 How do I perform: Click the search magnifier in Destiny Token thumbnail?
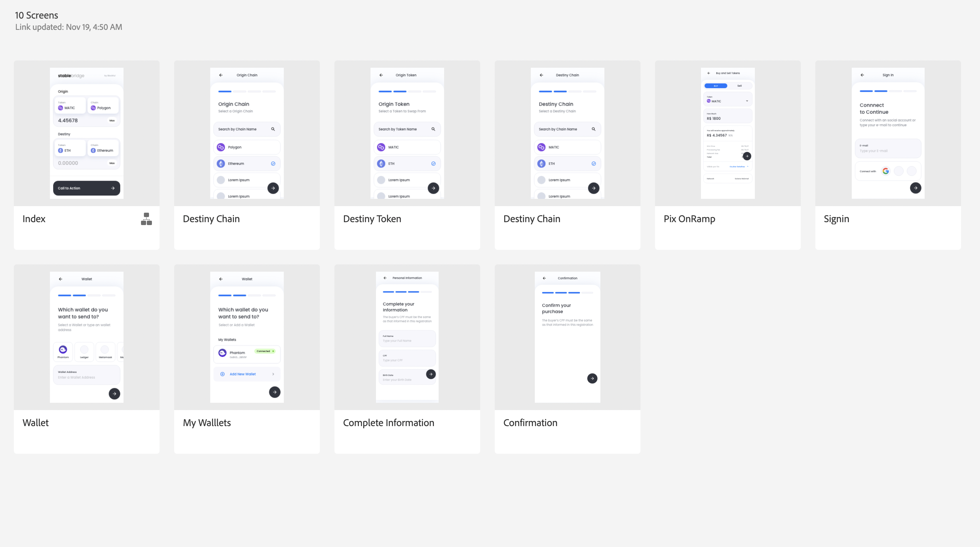tap(433, 129)
